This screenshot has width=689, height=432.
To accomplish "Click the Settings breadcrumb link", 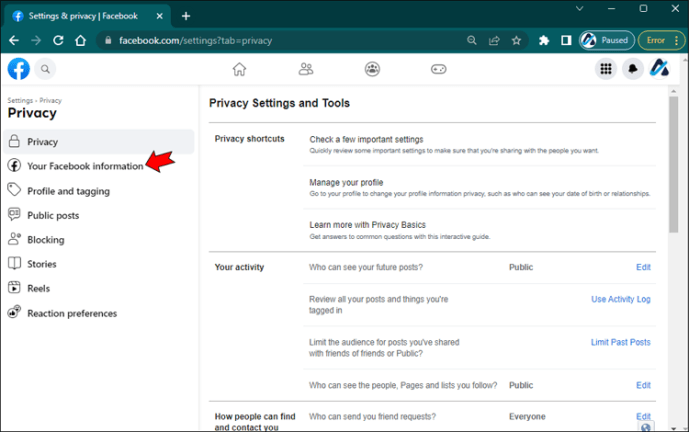I will coord(20,100).
